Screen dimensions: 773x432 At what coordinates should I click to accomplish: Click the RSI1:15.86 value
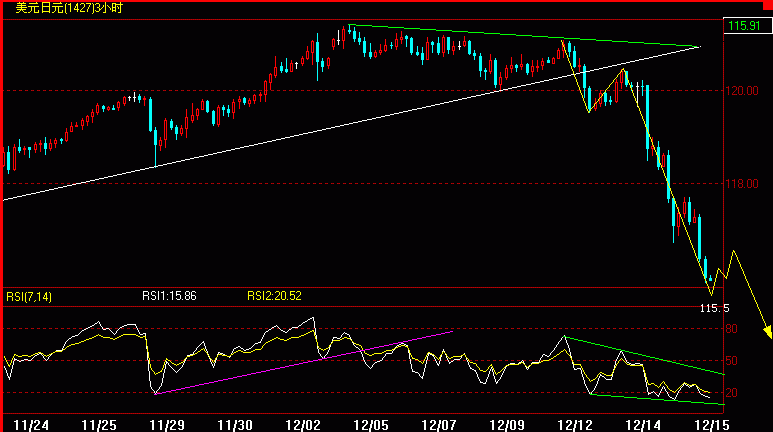169,296
